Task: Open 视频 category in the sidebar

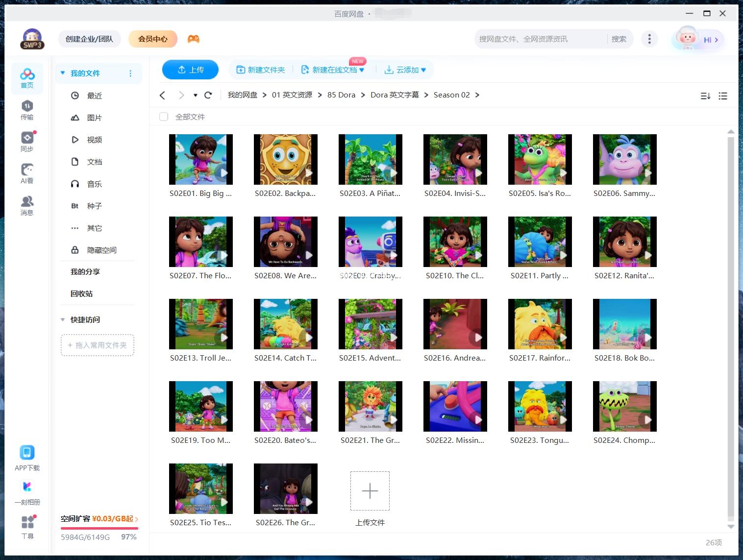Action: pyautogui.click(x=94, y=140)
